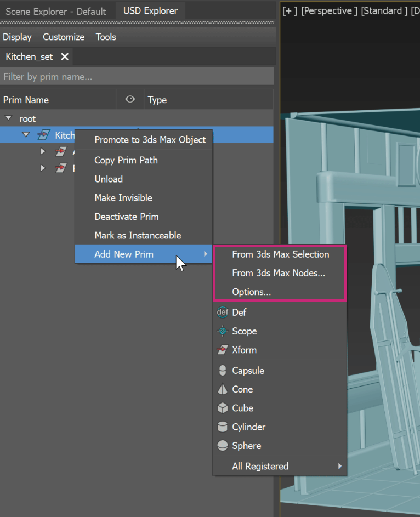Add a Def prim
This screenshot has width=420, height=517.
pyautogui.click(x=280, y=313)
